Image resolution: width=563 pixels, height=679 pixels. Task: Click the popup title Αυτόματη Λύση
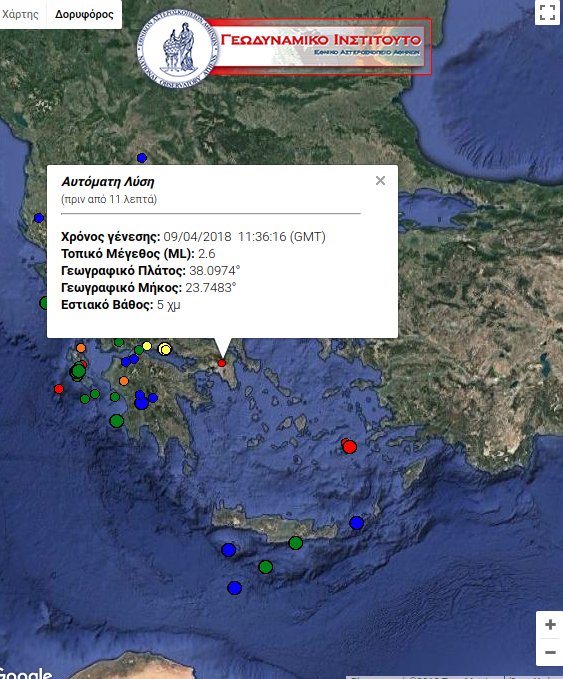click(x=108, y=181)
